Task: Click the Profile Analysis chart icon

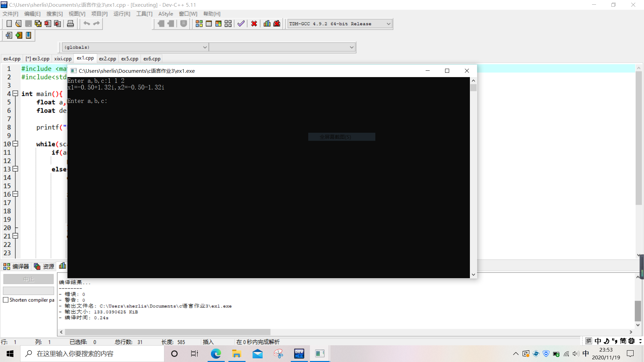Action: pyautogui.click(x=267, y=23)
